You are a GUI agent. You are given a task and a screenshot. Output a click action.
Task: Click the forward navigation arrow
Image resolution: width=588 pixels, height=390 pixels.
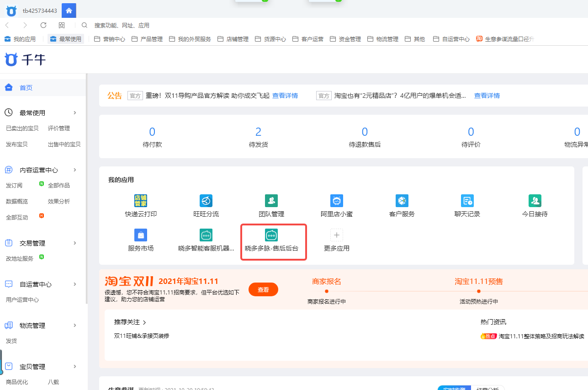click(x=25, y=25)
